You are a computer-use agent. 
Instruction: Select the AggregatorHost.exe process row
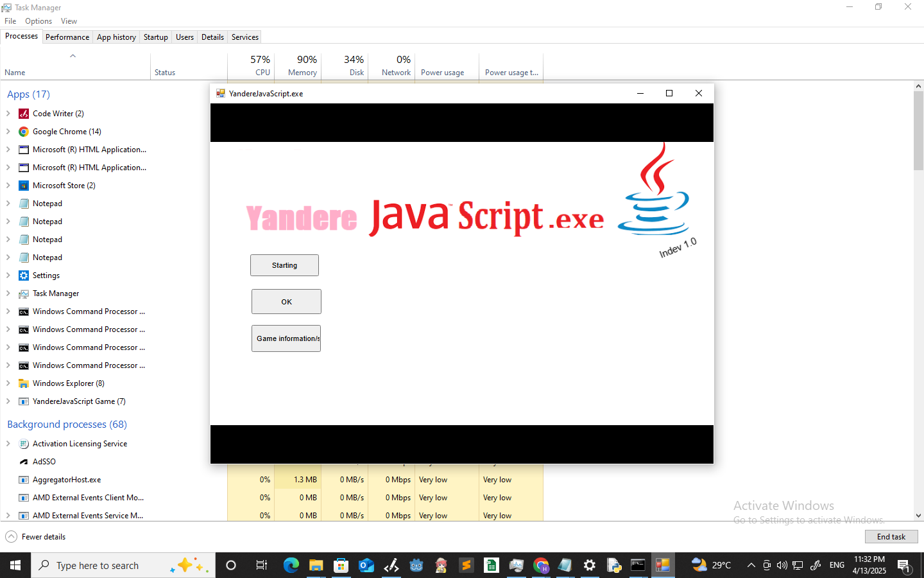pyautogui.click(x=271, y=480)
